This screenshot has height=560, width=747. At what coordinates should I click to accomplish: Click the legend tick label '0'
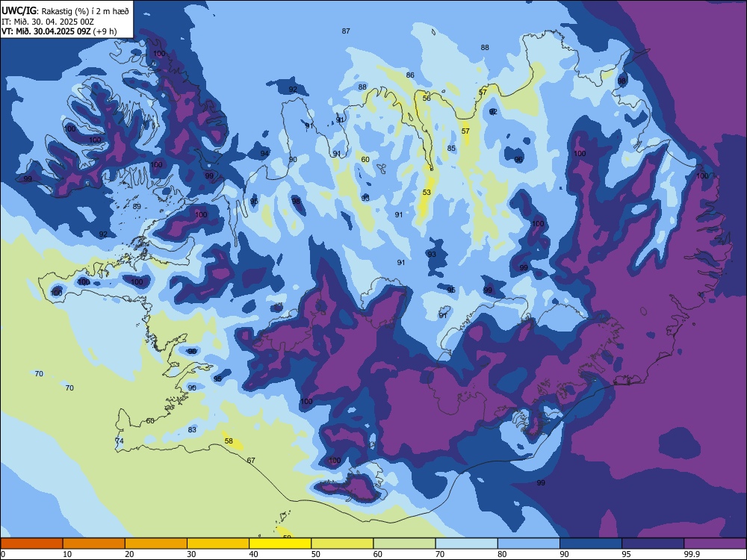coord(3,554)
